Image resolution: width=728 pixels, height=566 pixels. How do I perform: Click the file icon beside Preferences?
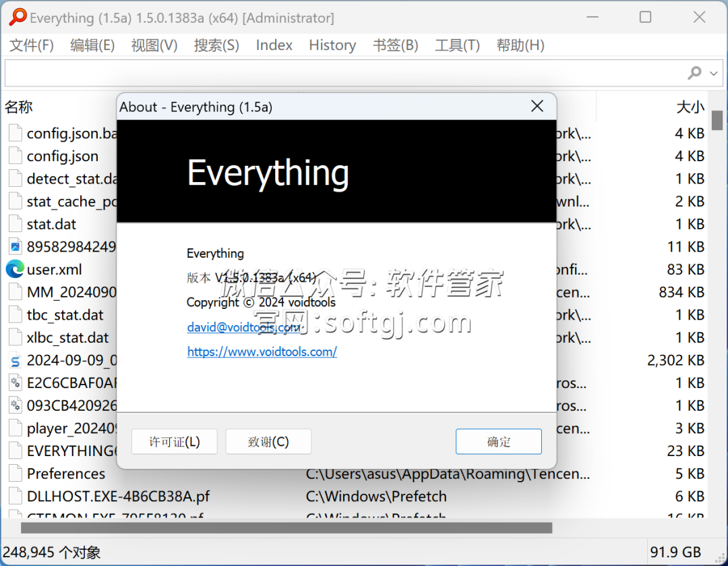[x=16, y=474]
